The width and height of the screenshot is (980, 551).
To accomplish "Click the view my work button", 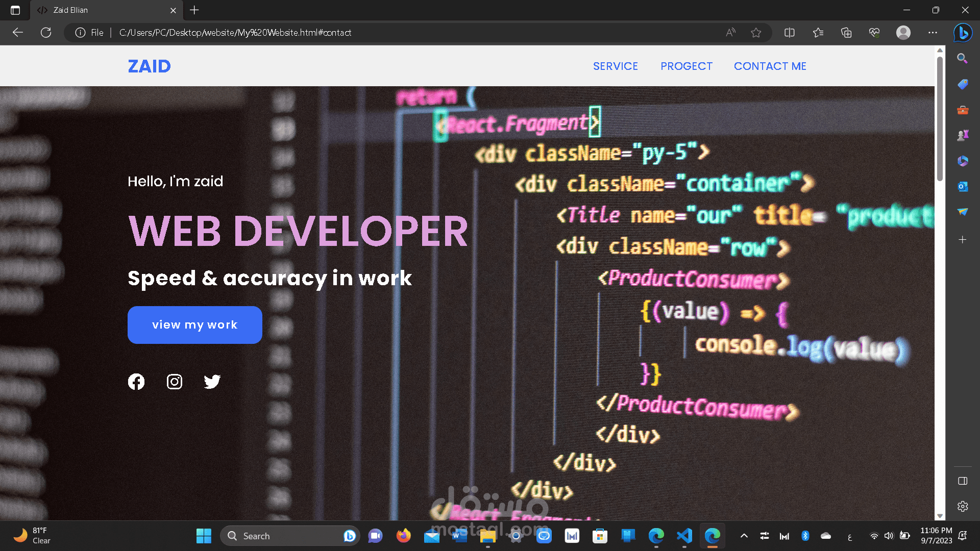I will point(195,325).
